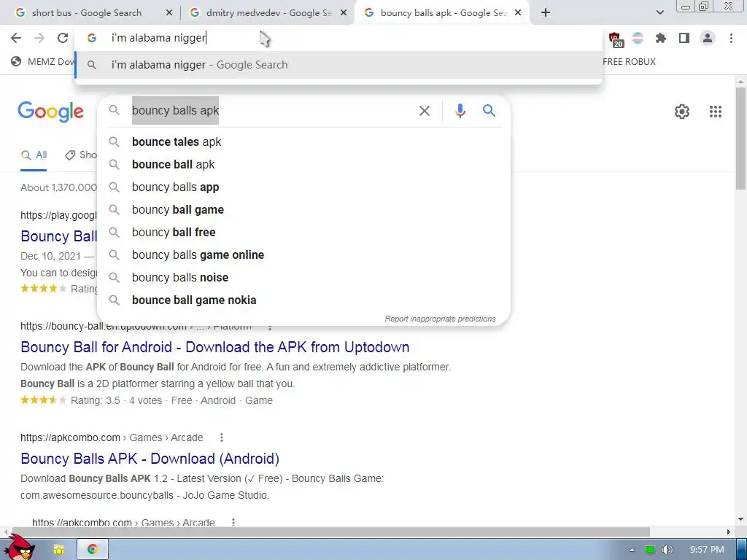
Task: Choose suggestion bounce ball game nokia
Action: (x=303, y=300)
